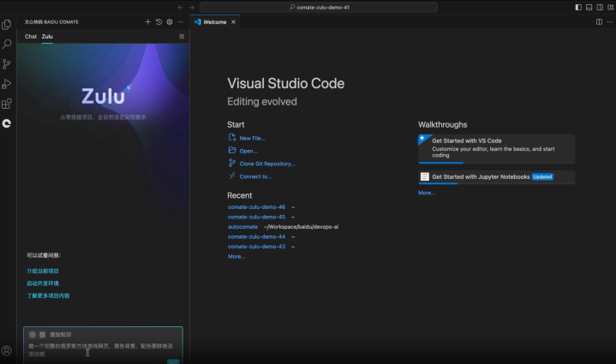Click the ~/Workspace/baidu/devops-ai path text
Screen dimensions: 616x364
301,227
